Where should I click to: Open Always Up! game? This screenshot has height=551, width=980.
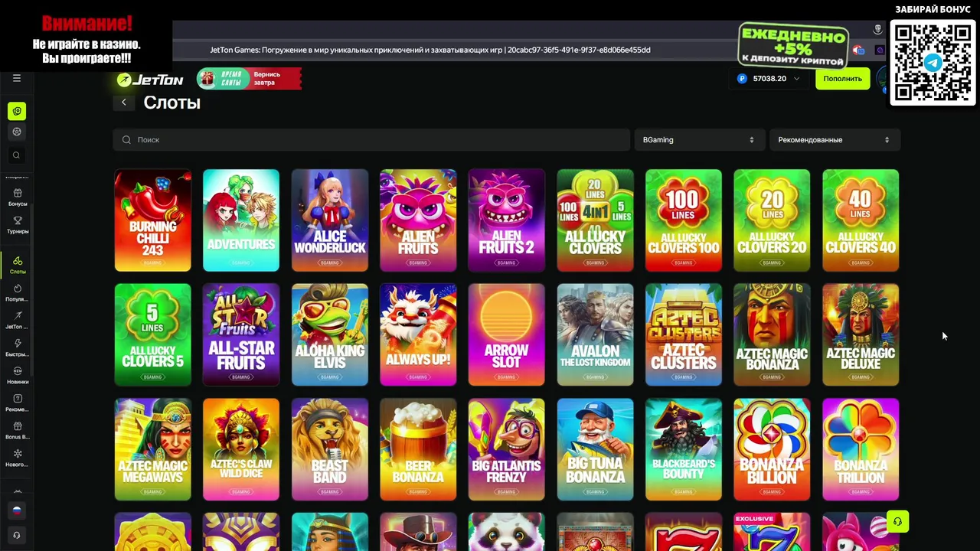[418, 334]
